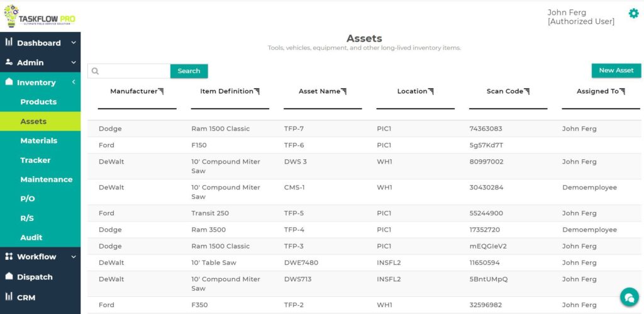The height and width of the screenshot is (314, 644).
Task: Expand the Workflow sidebar section
Action: point(74,257)
